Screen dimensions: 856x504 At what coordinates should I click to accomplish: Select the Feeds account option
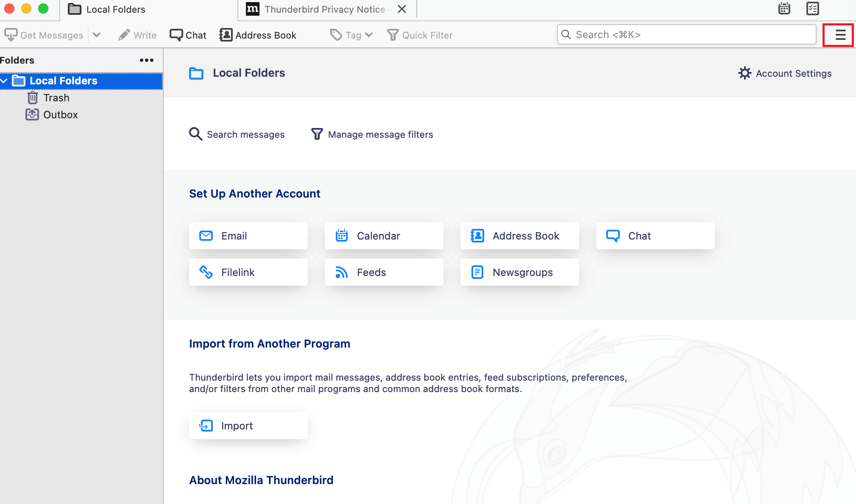coord(371,272)
